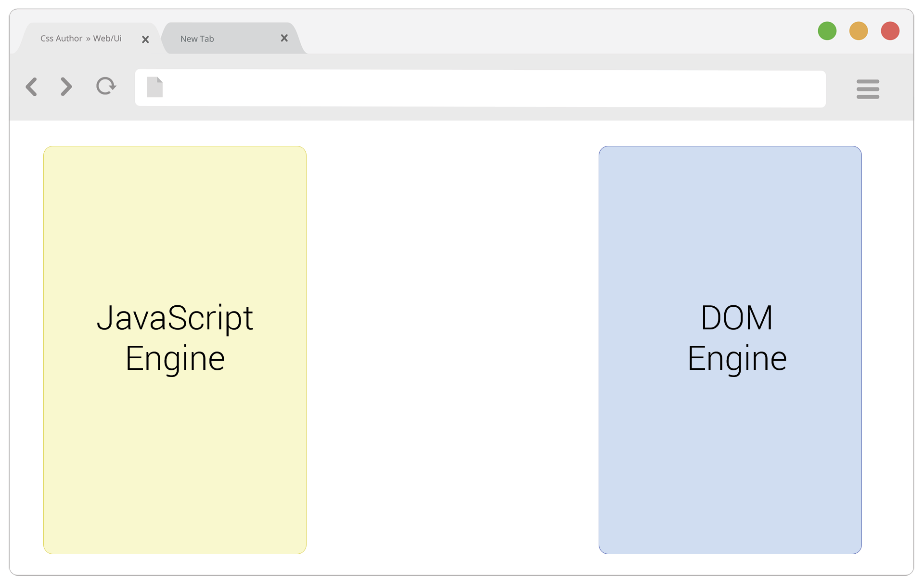
Task: Click blank space between the two engine panels
Action: click(452, 349)
